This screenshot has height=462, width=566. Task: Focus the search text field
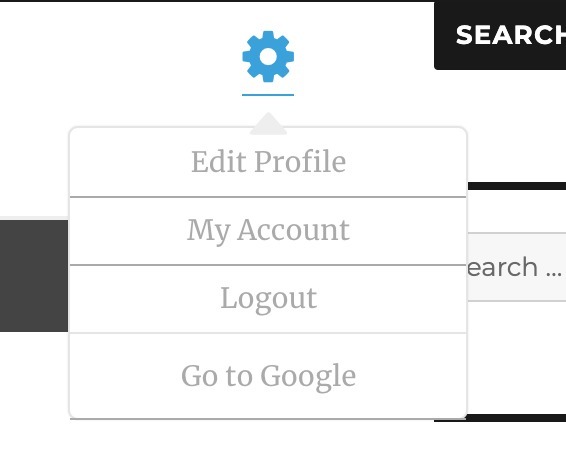[517, 267]
